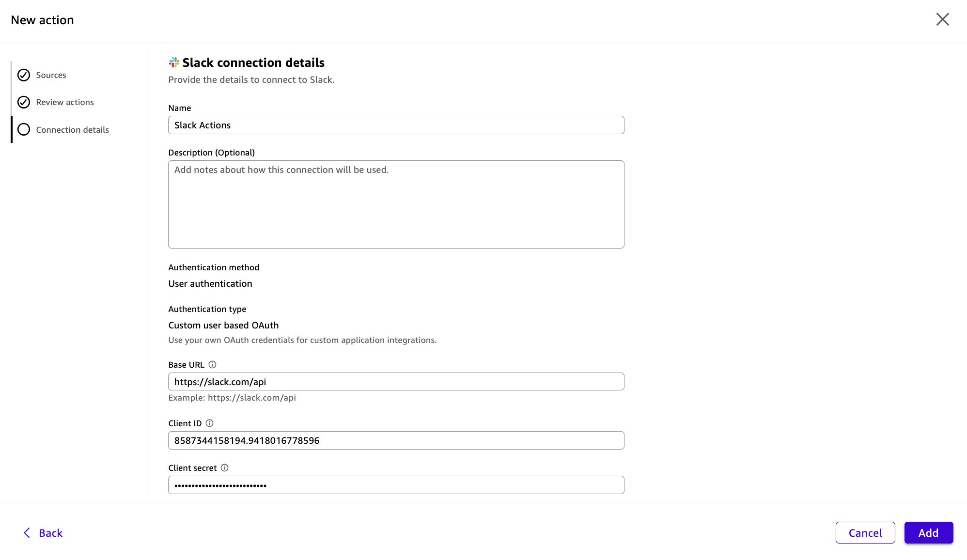Screen dimensions: 967x560
Task: Click the checkmark icon beside Review actions
Action: tap(23, 102)
